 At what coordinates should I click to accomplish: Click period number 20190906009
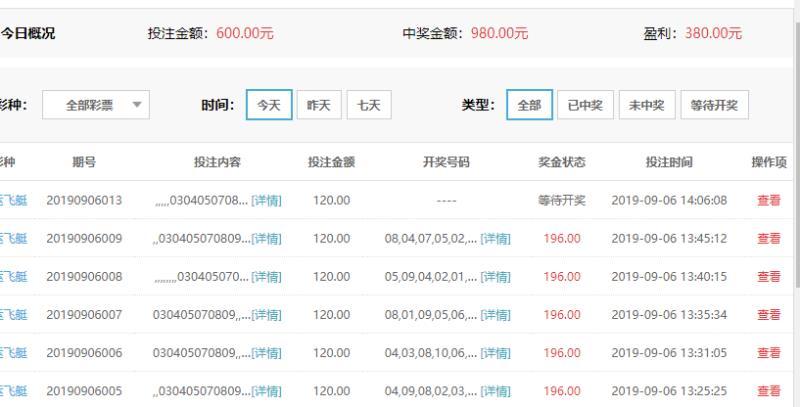84,239
